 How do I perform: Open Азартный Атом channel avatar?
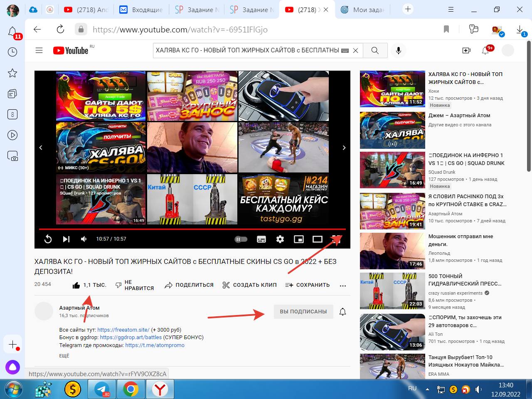click(x=44, y=311)
